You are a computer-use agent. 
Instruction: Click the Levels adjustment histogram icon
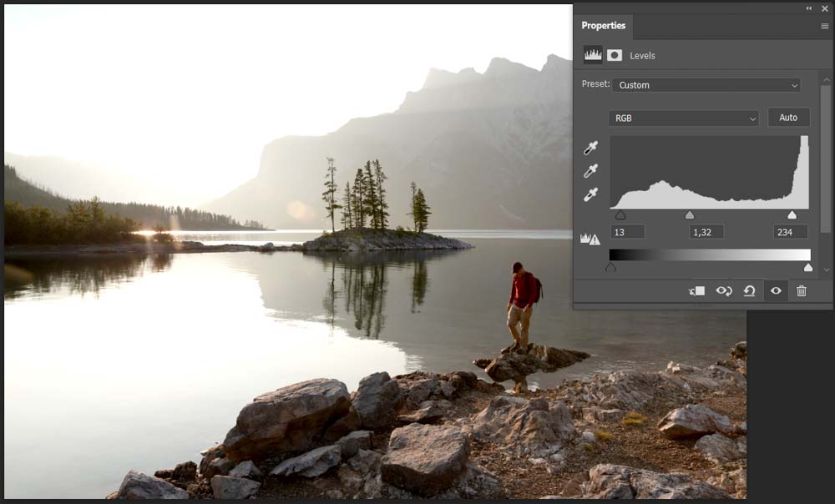[593, 55]
